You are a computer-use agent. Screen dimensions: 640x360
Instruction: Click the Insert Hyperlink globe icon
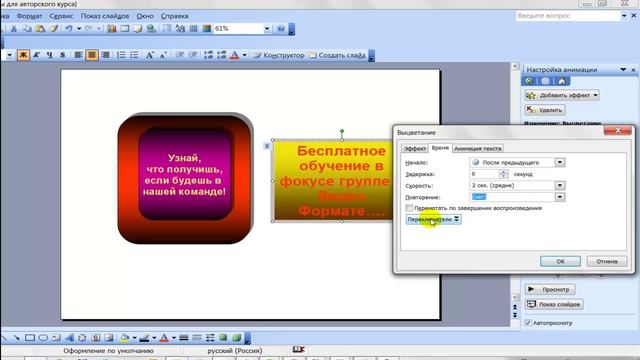[x=151, y=29]
